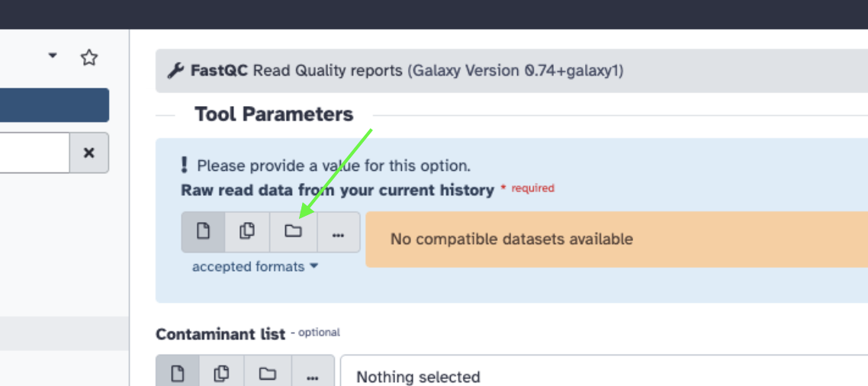868x386 pixels.
Task: Click the dark blue bar above the search box
Action: 54,105
